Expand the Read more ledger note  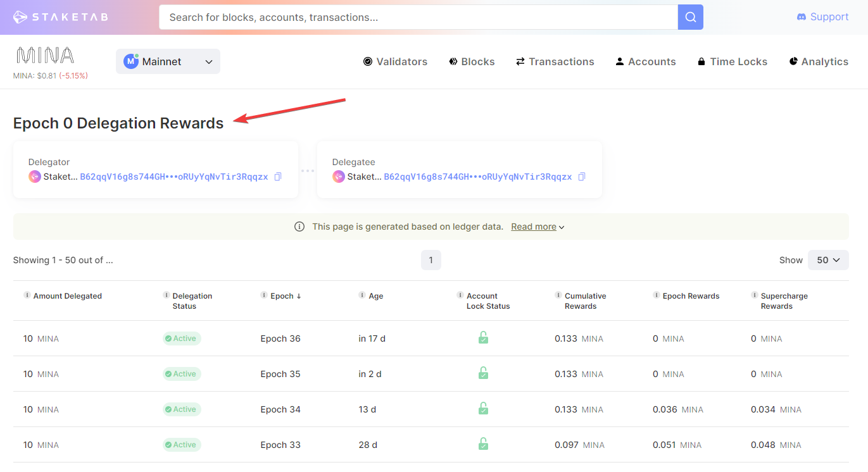coord(538,227)
